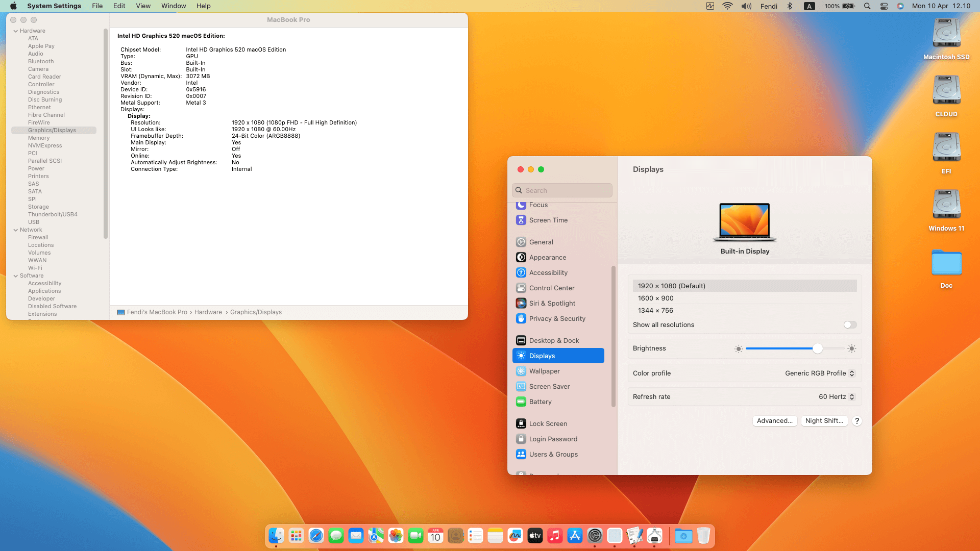Open Finder from the Dock
Screen dimensions: 980x551
(x=276, y=536)
